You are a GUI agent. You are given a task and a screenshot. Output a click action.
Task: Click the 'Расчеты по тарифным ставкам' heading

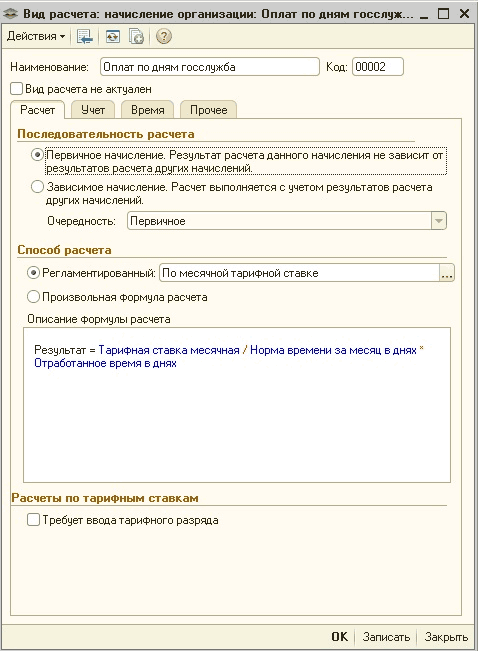105,498
